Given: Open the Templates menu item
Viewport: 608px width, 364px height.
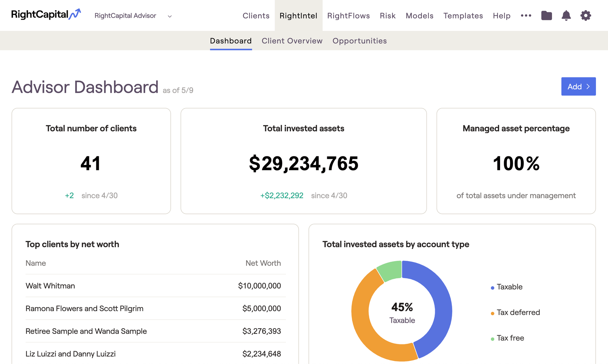Looking at the screenshot, I should coord(463,16).
